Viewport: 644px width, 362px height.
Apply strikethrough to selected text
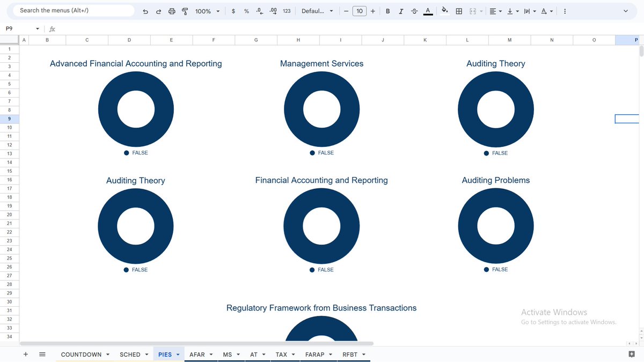tap(414, 11)
